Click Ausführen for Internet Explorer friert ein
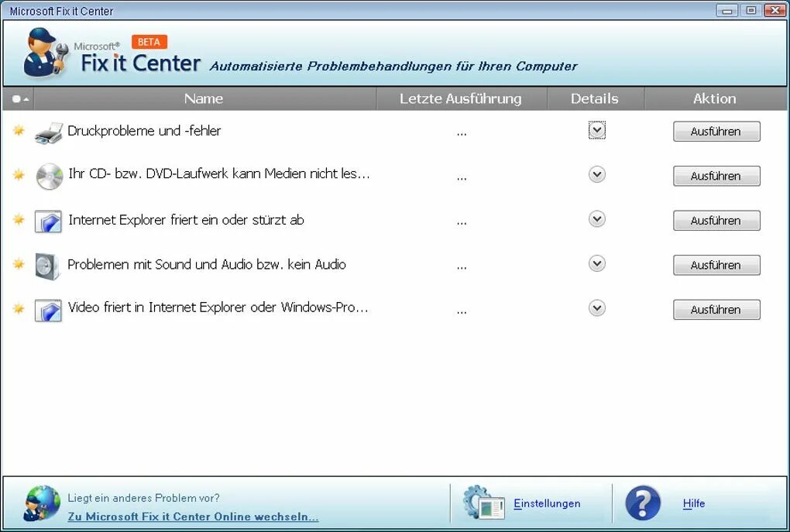The height and width of the screenshot is (532, 790). coord(716,221)
